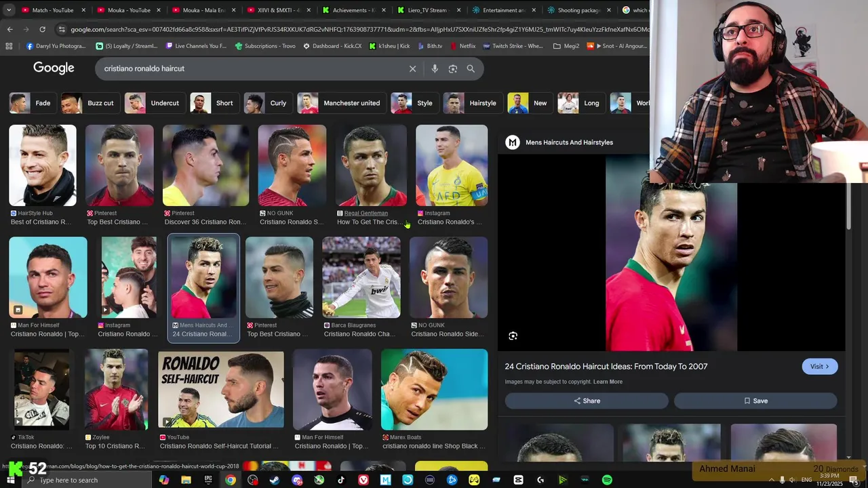This screenshot has width=868, height=488.
Task: Open Copilot from the taskbar
Action: click(x=163, y=480)
